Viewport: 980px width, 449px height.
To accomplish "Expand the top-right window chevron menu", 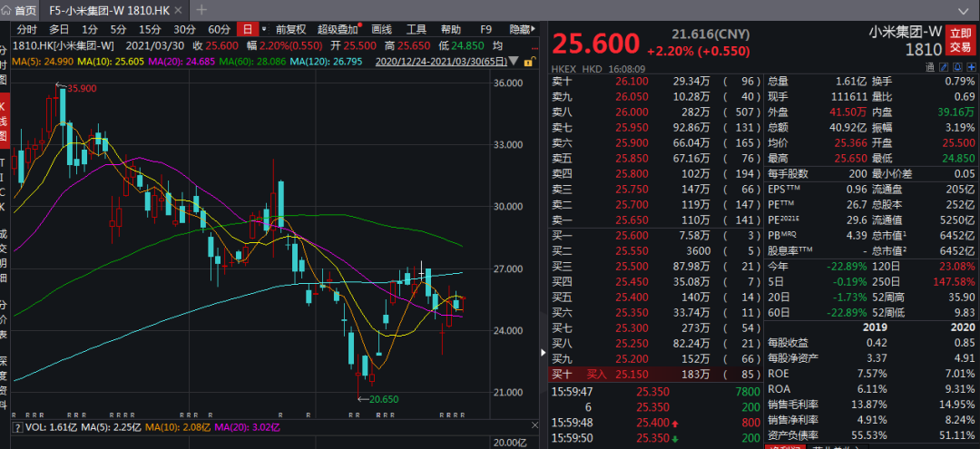I will (965, 10).
